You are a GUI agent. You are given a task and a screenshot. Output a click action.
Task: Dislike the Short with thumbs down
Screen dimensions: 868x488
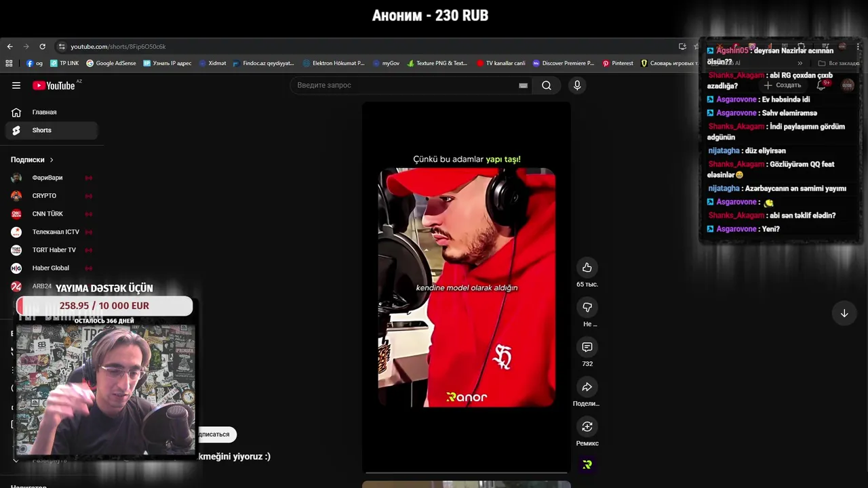tap(587, 307)
